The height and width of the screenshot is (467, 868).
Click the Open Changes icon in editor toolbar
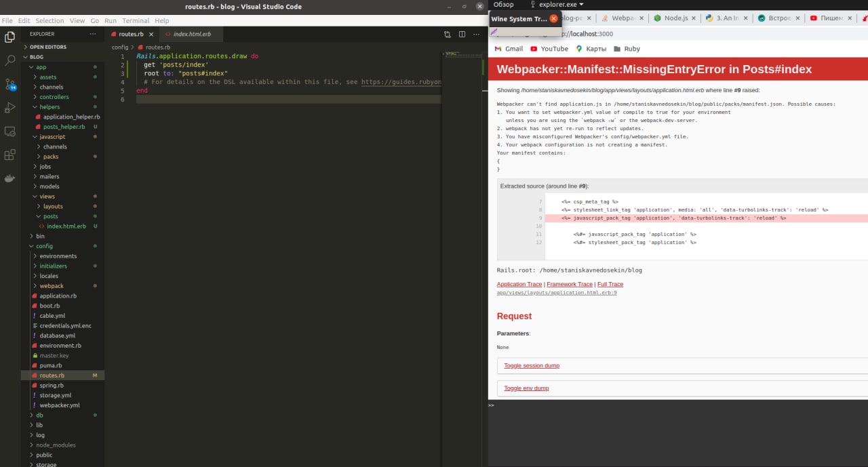point(448,34)
